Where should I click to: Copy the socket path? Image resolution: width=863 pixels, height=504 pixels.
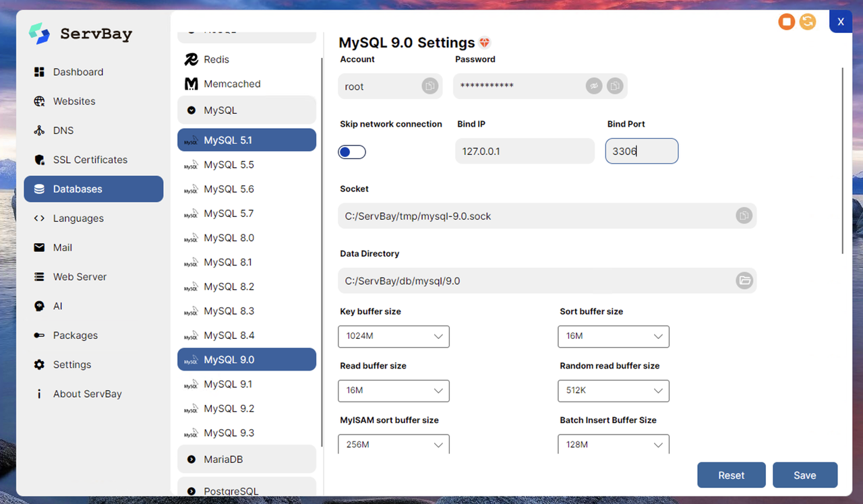pyautogui.click(x=744, y=216)
